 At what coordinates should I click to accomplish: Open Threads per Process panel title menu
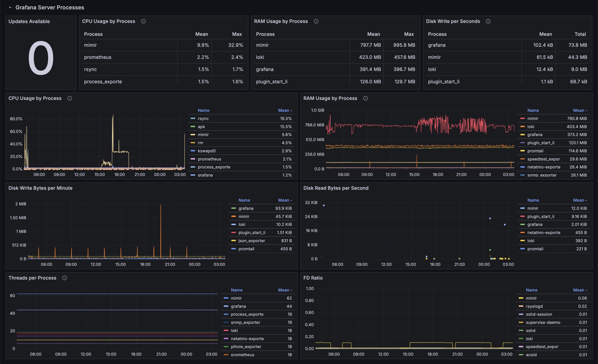pyautogui.click(x=32, y=278)
